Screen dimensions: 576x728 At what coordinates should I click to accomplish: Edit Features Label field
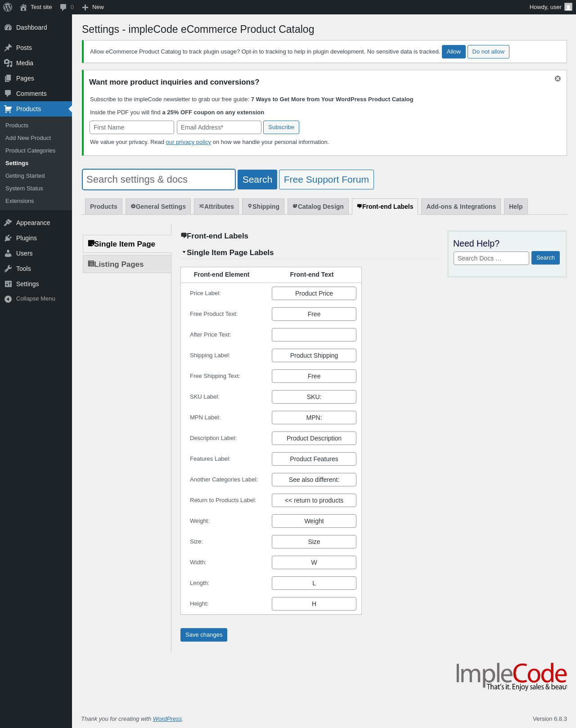314,459
